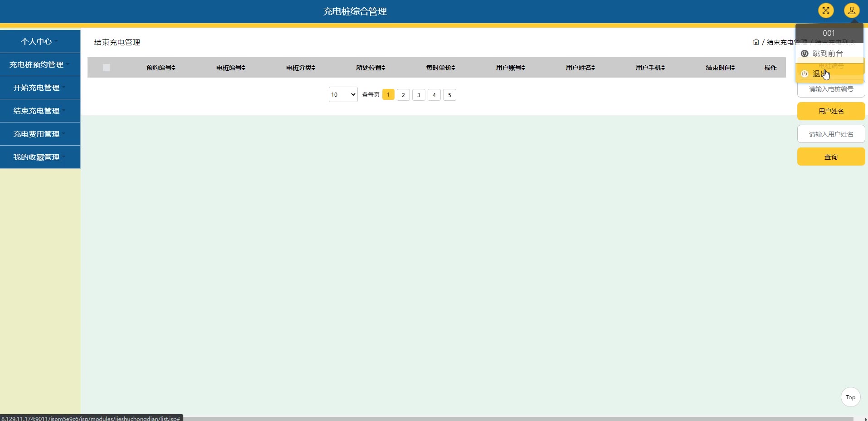Screen dimensions: 868x421
Task: Go to pagination page 4
Action: tap(434, 95)
